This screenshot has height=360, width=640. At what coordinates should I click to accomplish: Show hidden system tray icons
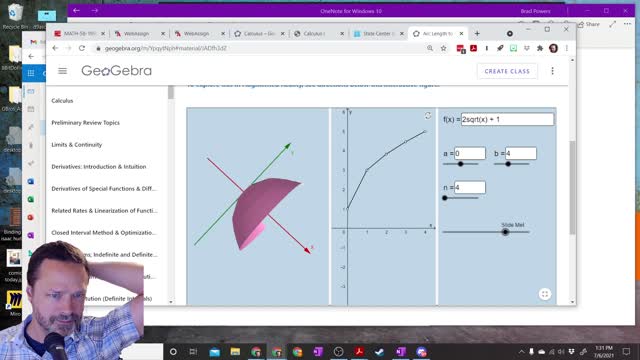521,351
